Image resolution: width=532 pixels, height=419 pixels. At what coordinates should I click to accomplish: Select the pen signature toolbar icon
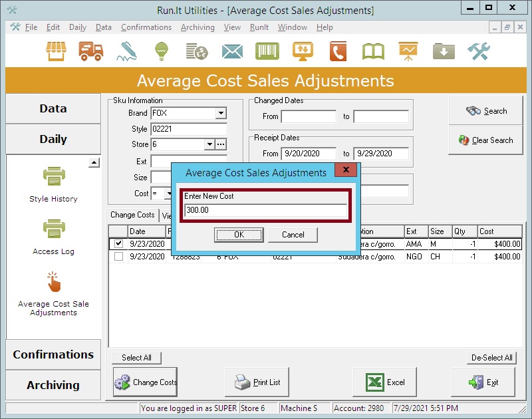[x=126, y=51]
